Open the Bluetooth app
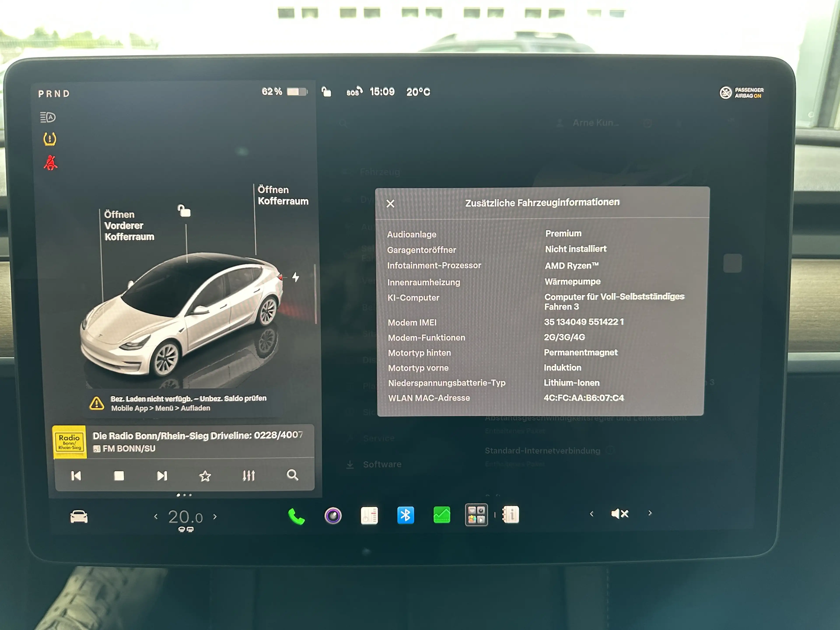 pyautogui.click(x=406, y=515)
